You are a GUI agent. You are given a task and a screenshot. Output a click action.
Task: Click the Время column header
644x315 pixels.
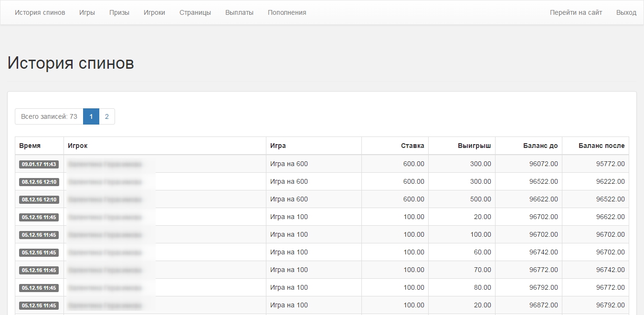click(30, 146)
